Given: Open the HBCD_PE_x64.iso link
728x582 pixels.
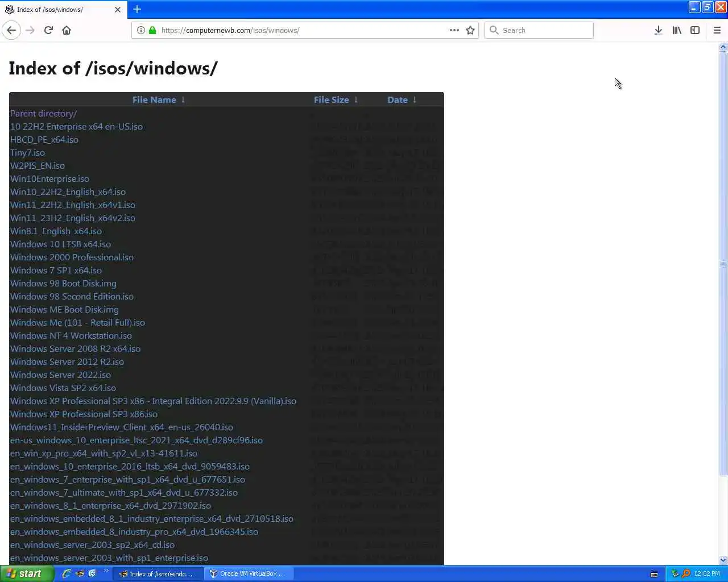Looking at the screenshot, I should (44, 139).
